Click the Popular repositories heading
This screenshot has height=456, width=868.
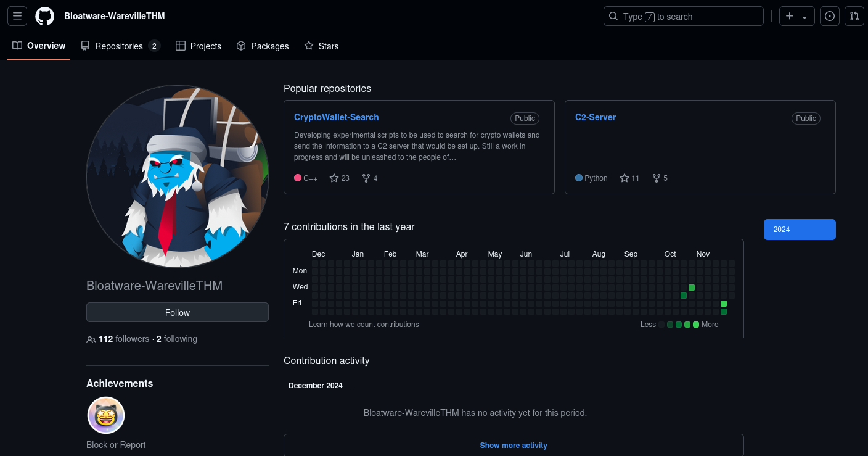327,88
